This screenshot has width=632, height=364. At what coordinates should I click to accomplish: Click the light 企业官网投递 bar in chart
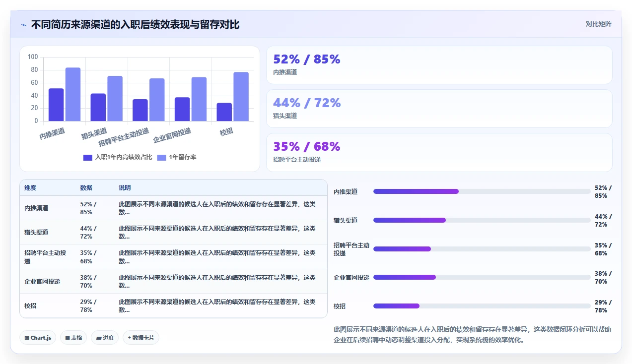click(x=199, y=99)
